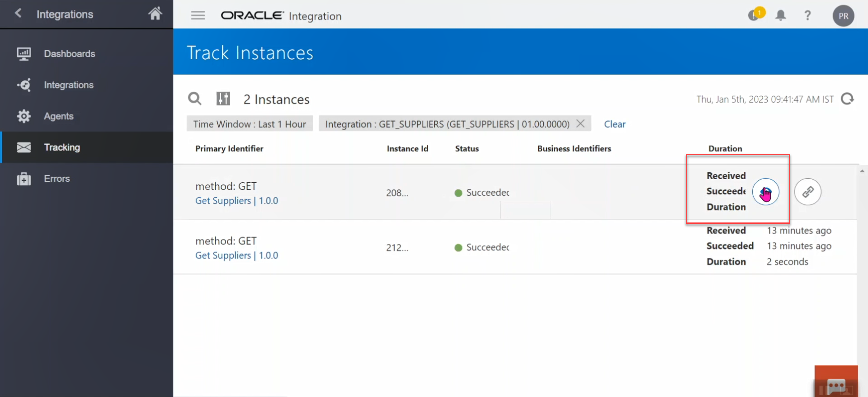Click the Clear filters link
Image resolution: width=868 pixels, height=397 pixels.
(x=614, y=124)
